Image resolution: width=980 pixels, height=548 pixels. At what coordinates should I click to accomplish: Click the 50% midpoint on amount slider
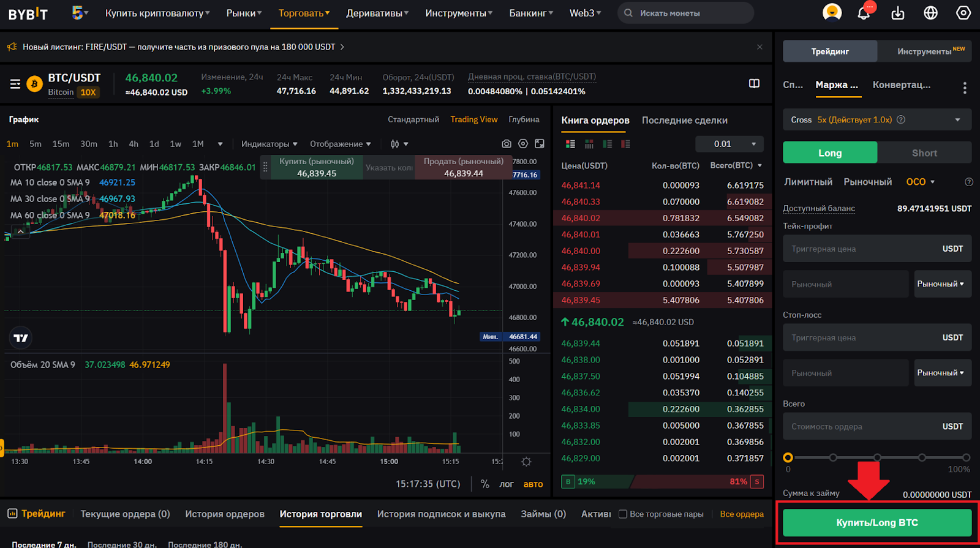point(877,457)
